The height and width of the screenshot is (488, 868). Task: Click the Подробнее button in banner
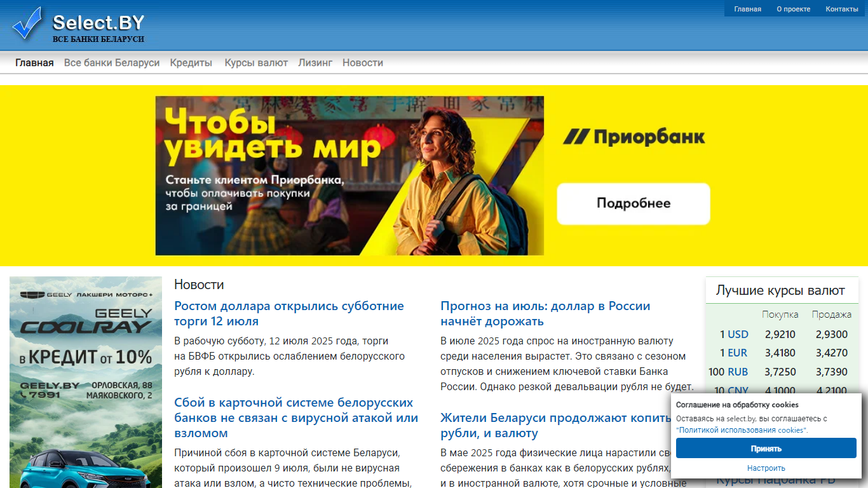click(634, 204)
